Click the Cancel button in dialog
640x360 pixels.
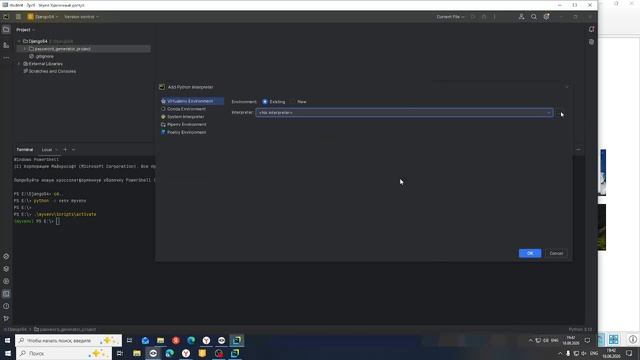[556, 253]
